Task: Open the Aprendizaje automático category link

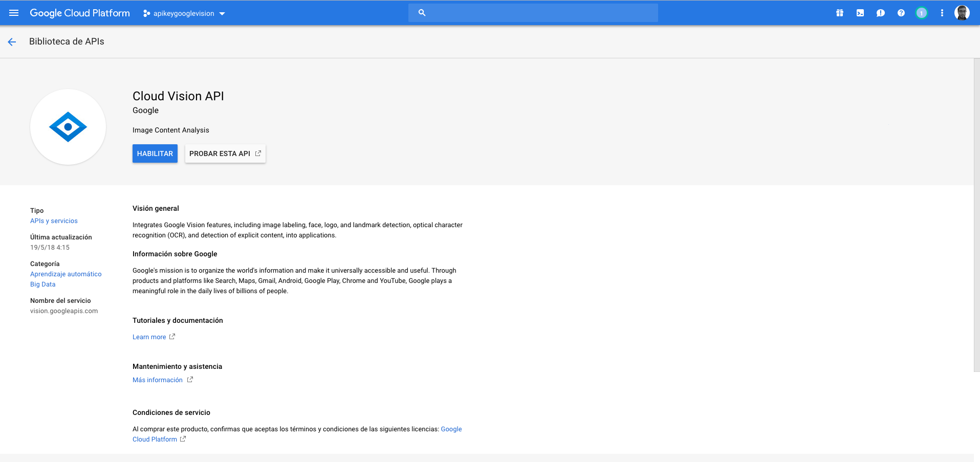Action: click(x=66, y=274)
